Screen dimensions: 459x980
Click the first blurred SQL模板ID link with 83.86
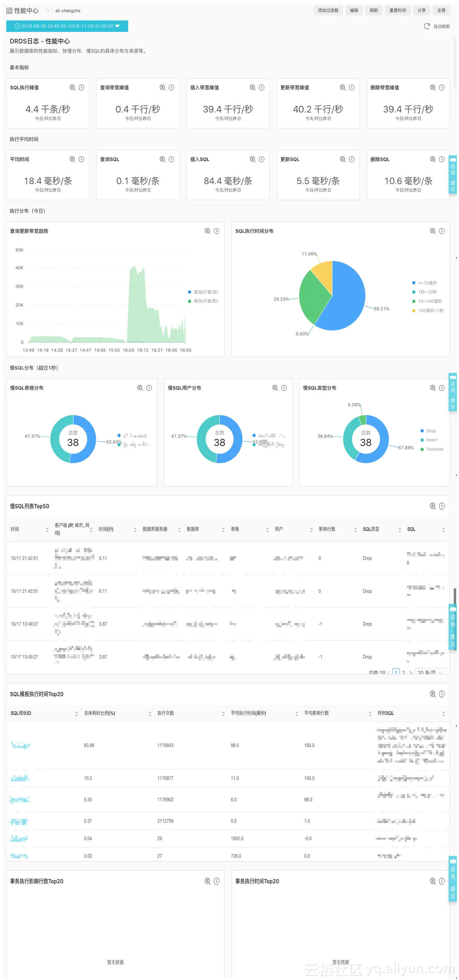coord(20,745)
